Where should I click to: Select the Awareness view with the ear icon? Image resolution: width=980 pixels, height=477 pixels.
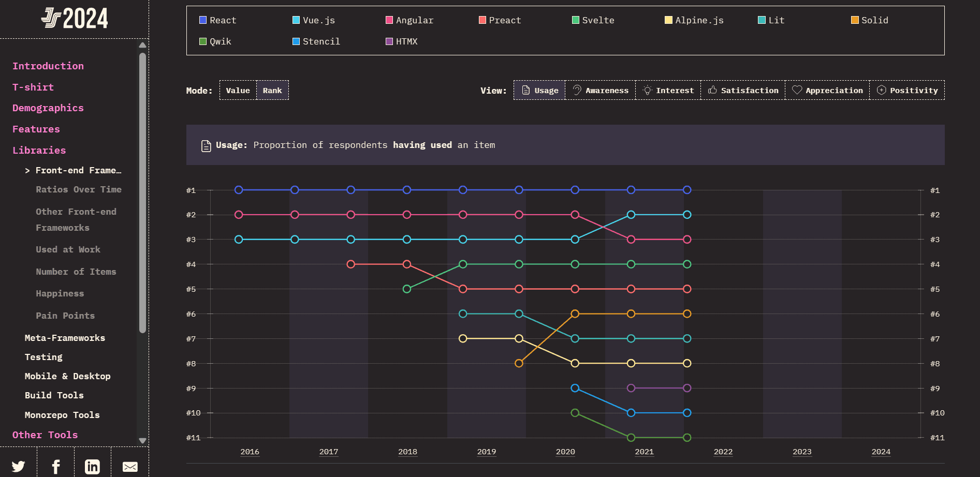click(600, 90)
